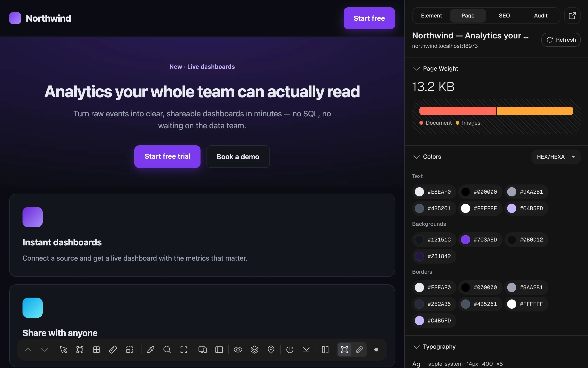
Task: Open the Audit tab
Action: coord(541,16)
